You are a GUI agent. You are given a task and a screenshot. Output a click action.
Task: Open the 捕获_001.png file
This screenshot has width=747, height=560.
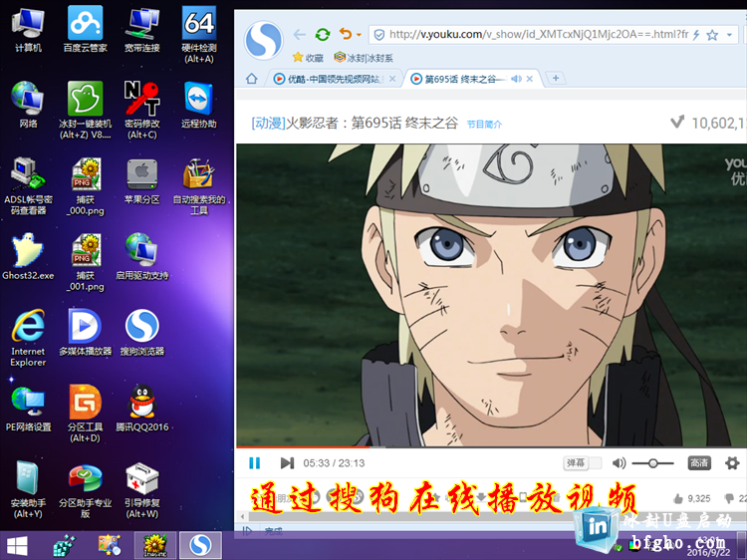point(86,262)
